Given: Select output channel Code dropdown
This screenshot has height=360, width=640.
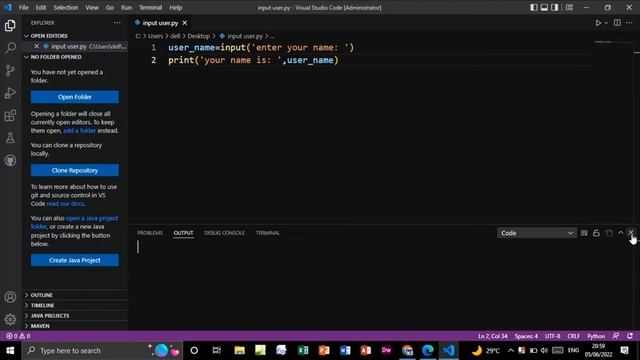Looking at the screenshot, I should tap(537, 233).
